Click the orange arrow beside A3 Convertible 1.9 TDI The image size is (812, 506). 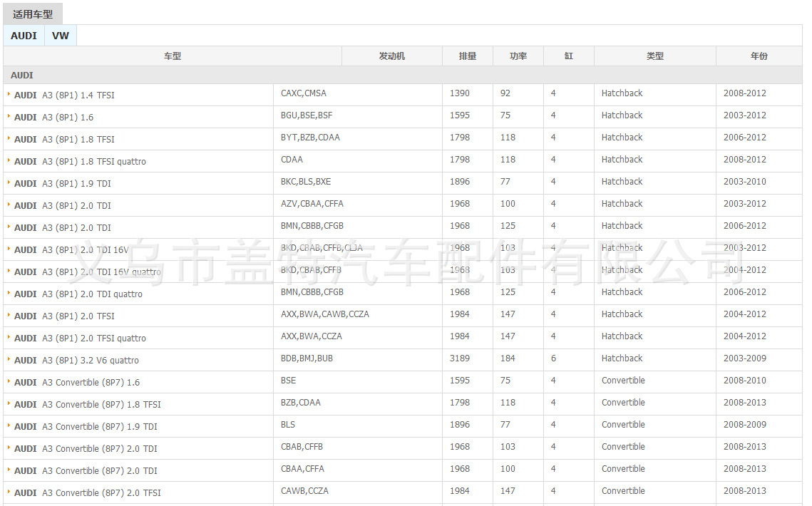(9, 425)
